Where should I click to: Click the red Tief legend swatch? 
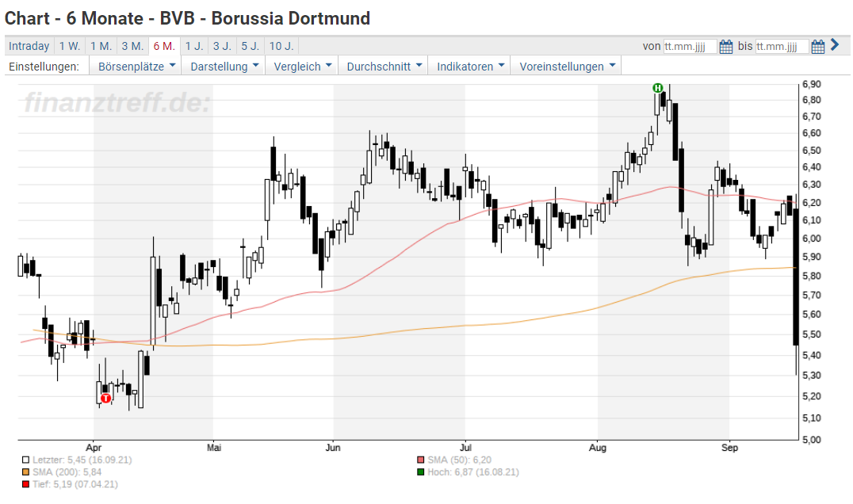coord(25,484)
